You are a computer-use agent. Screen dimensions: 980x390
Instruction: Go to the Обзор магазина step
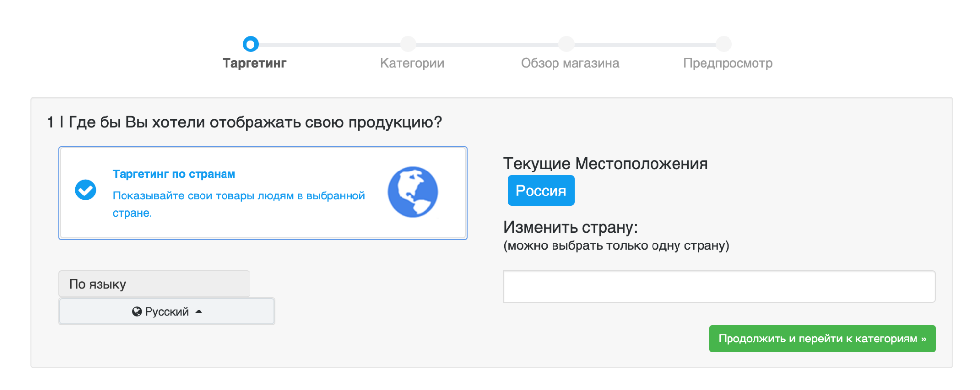(570, 63)
